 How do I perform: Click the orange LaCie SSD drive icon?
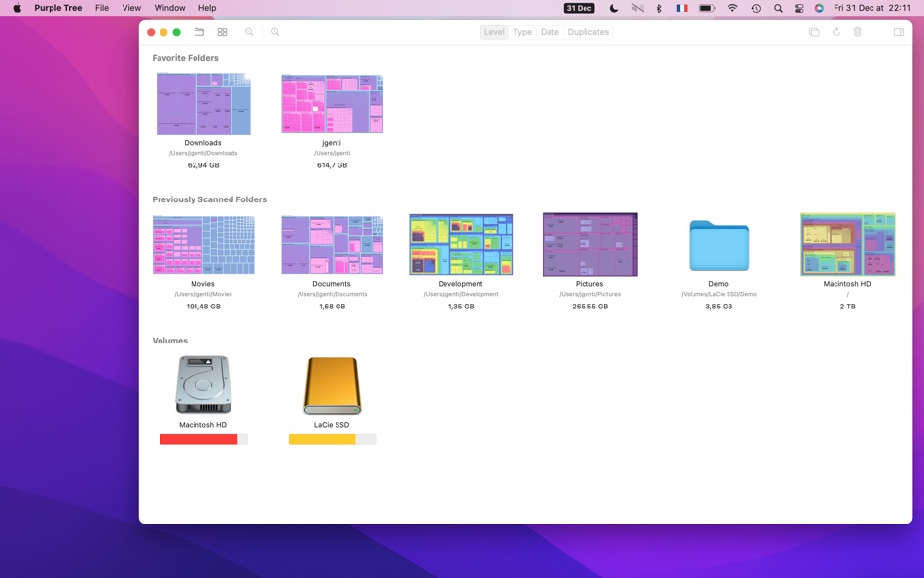[x=333, y=385]
